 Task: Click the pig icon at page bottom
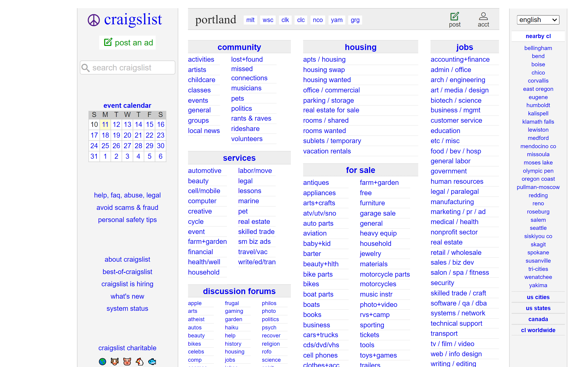point(127,361)
